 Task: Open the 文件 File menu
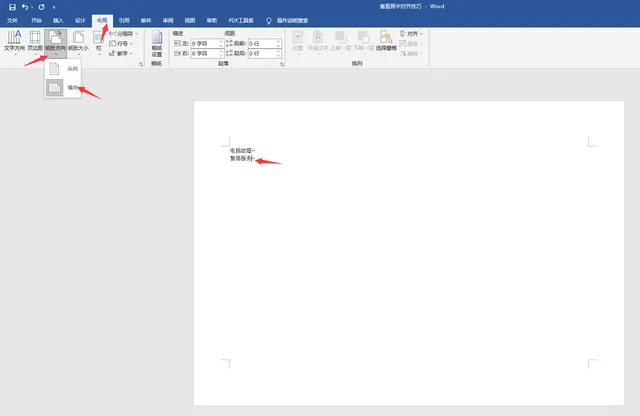13,20
